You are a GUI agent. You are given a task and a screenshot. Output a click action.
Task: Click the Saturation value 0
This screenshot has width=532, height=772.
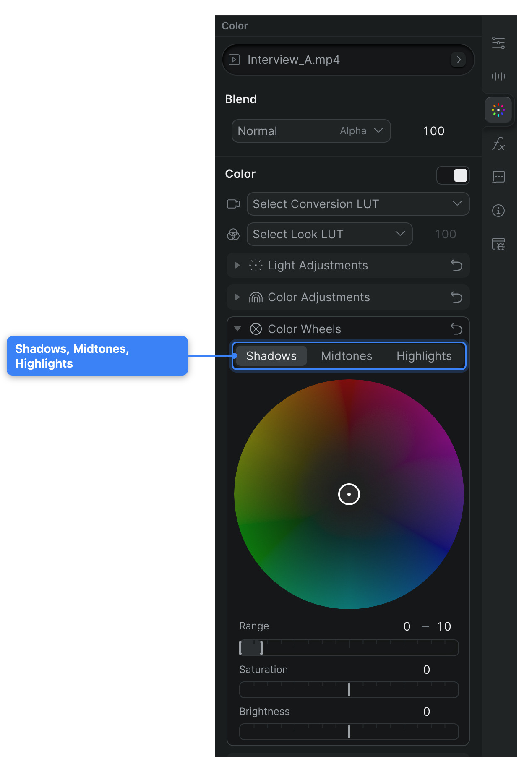coord(427,670)
